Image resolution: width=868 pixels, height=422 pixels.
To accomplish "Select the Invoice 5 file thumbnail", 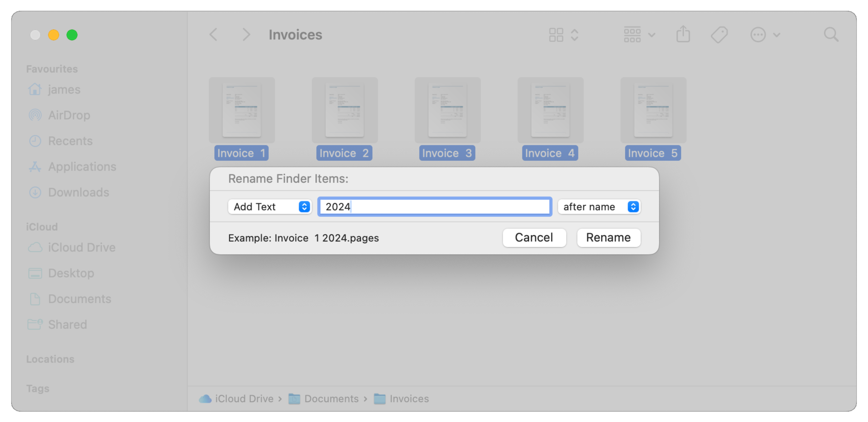I will pyautogui.click(x=653, y=110).
